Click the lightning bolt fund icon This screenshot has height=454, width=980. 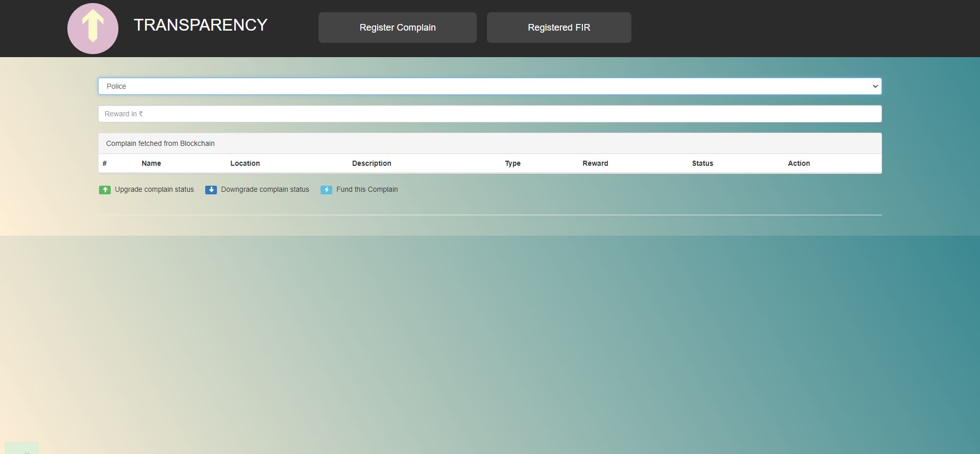tap(326, 190)
